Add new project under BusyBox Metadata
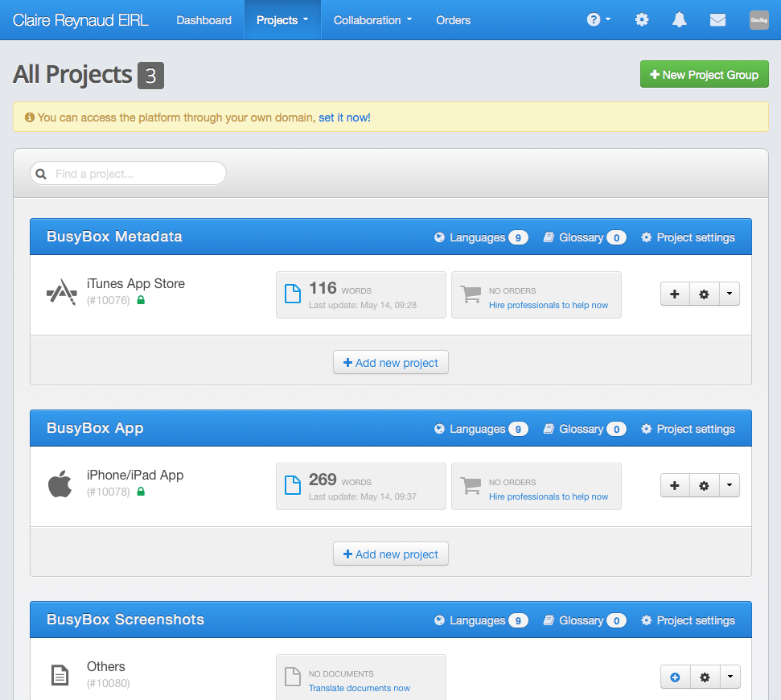Screen dimensions: 781x700 point(391,362)
